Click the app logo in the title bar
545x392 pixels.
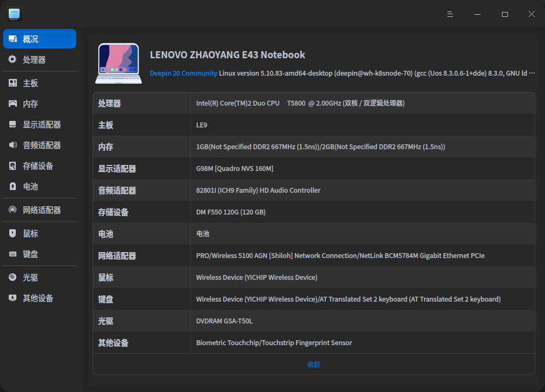click(14, 14)
